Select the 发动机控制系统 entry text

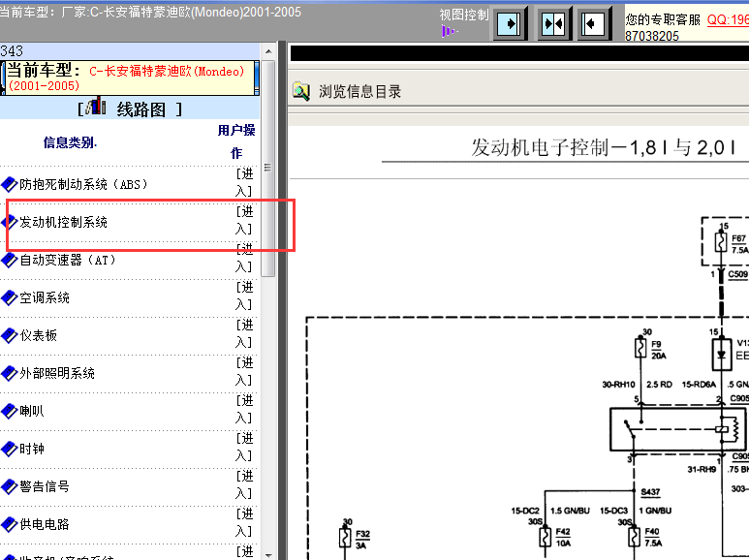coord(64,222)
